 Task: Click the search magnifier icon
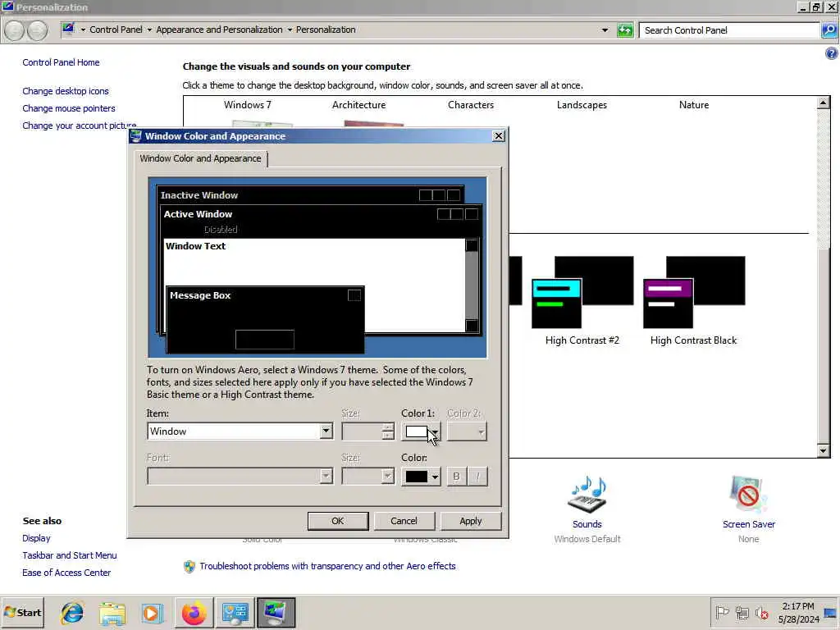829,30
